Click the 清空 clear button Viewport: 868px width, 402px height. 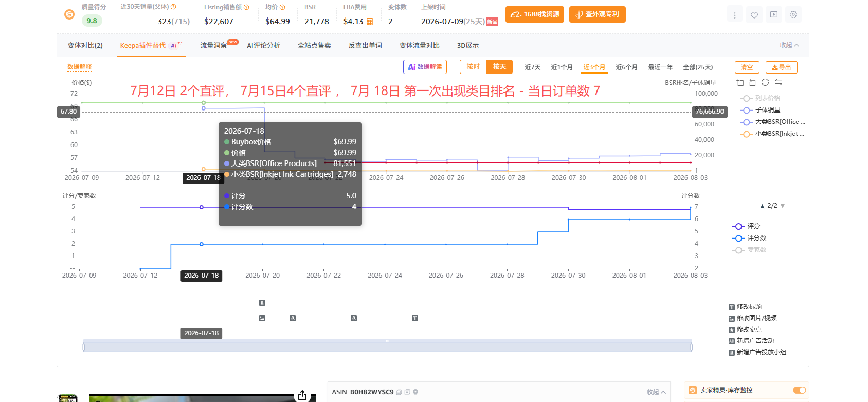[747, 67]
